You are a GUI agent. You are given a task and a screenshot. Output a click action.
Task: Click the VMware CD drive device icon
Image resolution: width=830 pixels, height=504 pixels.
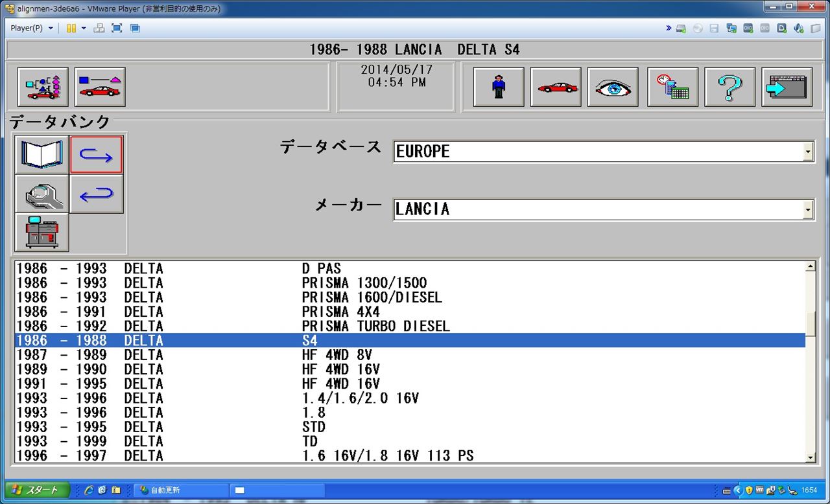click(698, 29)
